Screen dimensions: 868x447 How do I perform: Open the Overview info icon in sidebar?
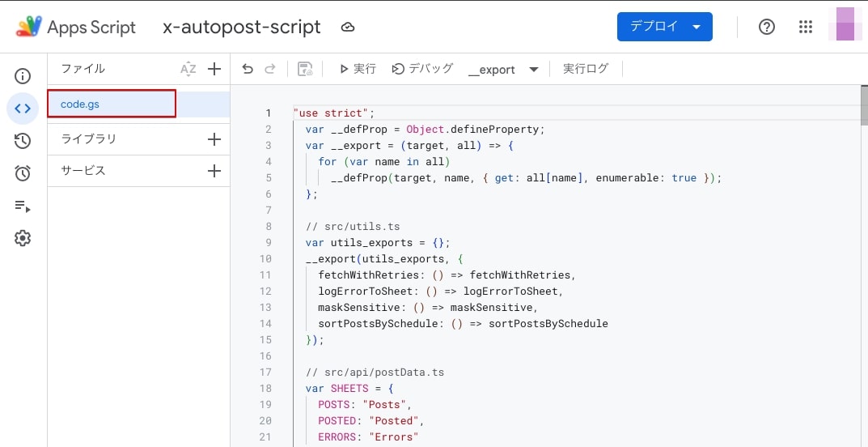[x=22, y=76]
